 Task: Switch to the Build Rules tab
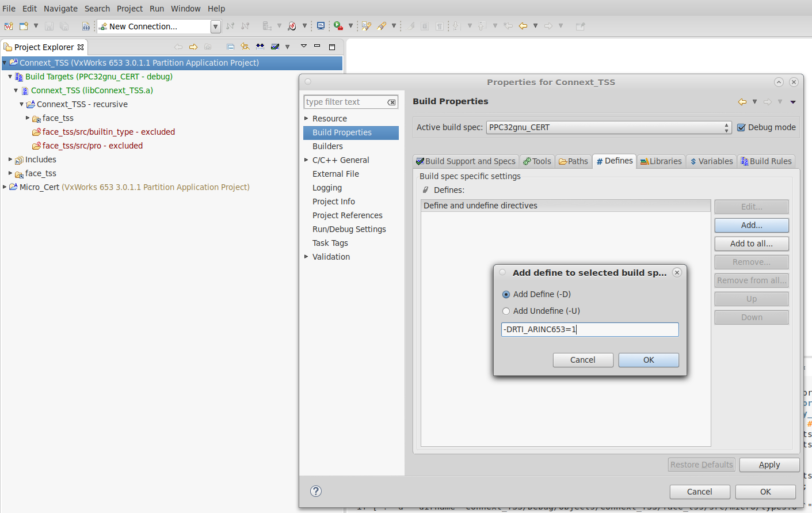(x=767, y=161)
